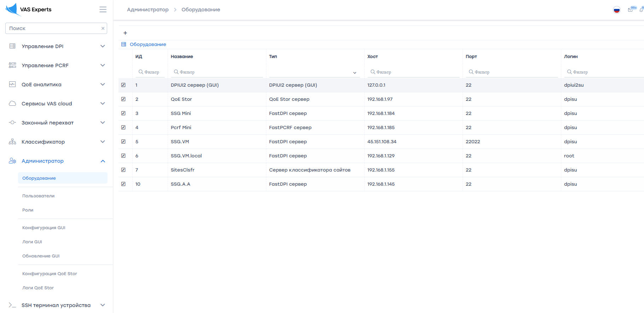Open the Пользователи menu item
This screenshot has width=644, height=313.
click(x=38, y=196)
